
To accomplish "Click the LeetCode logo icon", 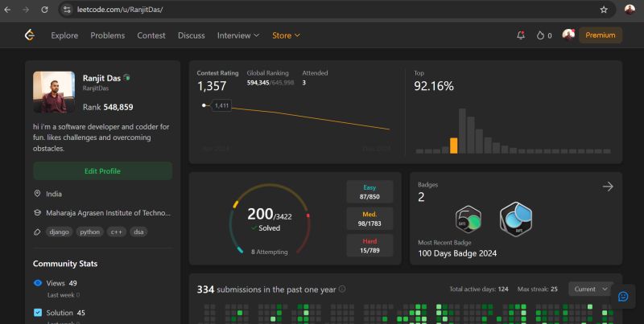I will coord(30,35).
